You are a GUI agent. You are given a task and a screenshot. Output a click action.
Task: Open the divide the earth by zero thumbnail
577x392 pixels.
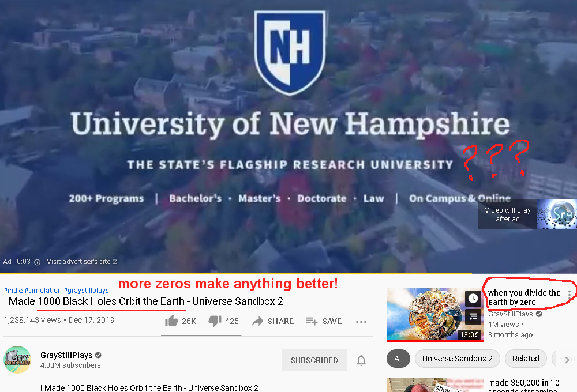pos(435,314)
